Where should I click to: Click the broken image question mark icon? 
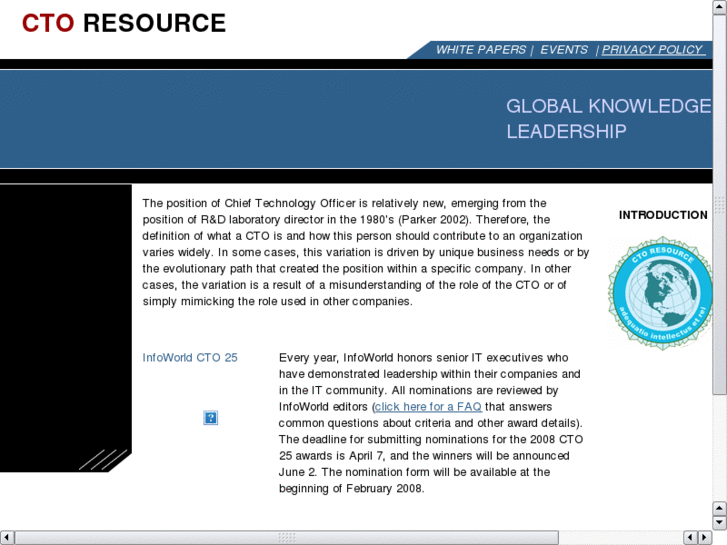point(210,418)
